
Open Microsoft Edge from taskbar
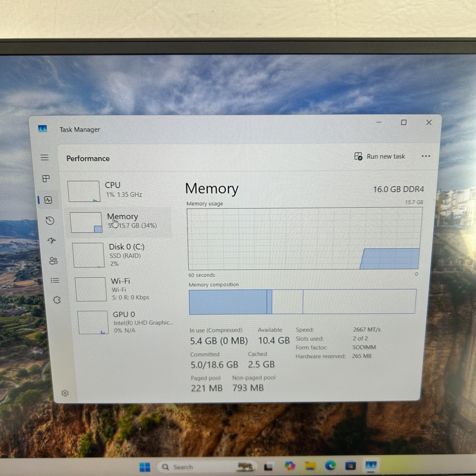(x=330, y=466)
